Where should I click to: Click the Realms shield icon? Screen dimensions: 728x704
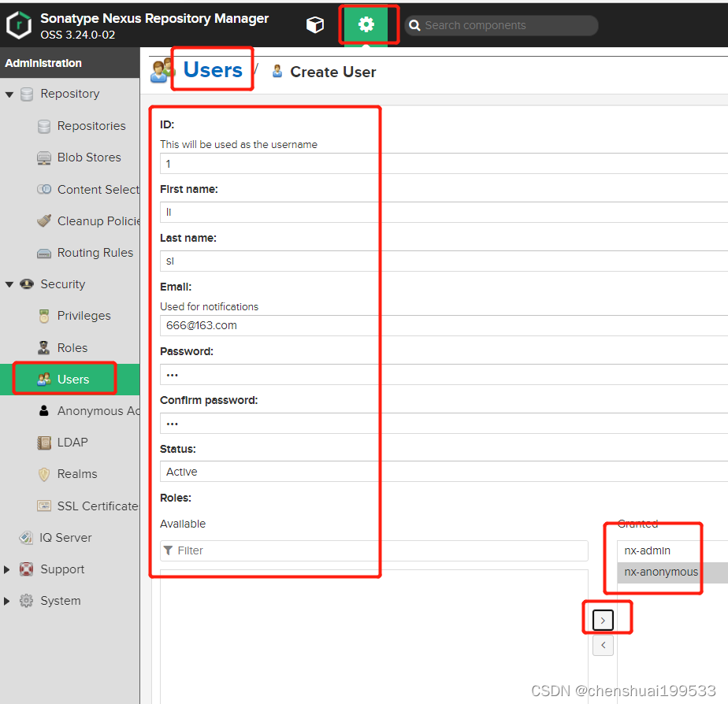[44, 474]
